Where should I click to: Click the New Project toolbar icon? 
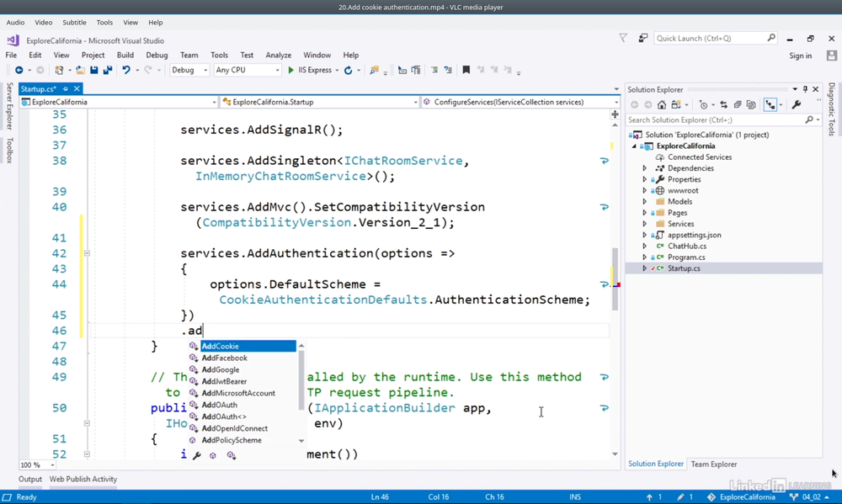(x=59, y=71)
